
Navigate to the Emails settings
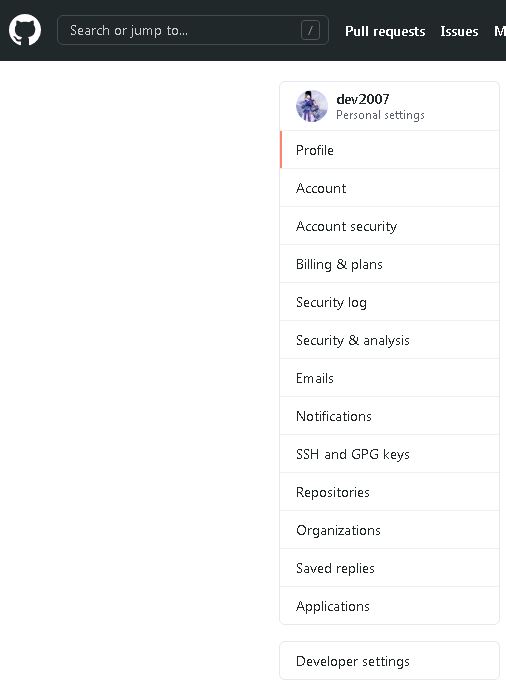click(389, 378)
